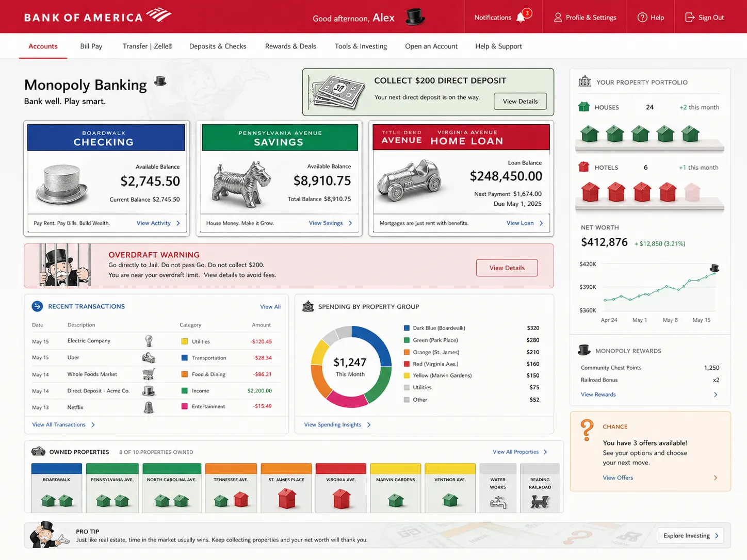Screen dimensions: 747x560
Task: Select the Accounts tab
Action: tap(43, 46)
